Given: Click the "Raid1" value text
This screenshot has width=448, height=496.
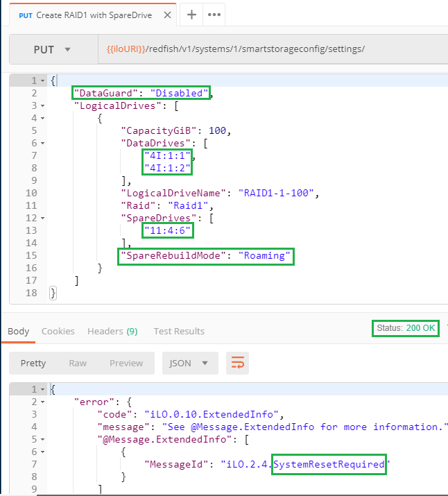Looking at the screenshot, I should pos(188,205).
